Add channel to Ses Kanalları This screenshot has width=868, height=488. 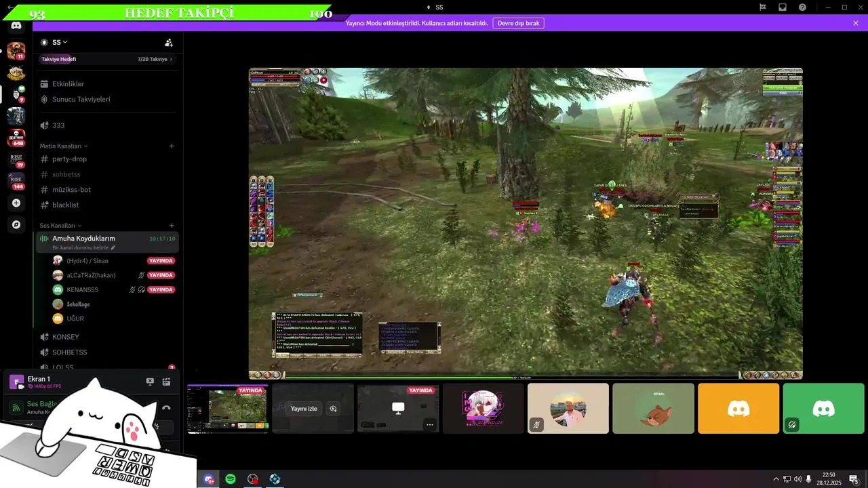[172, 225]
